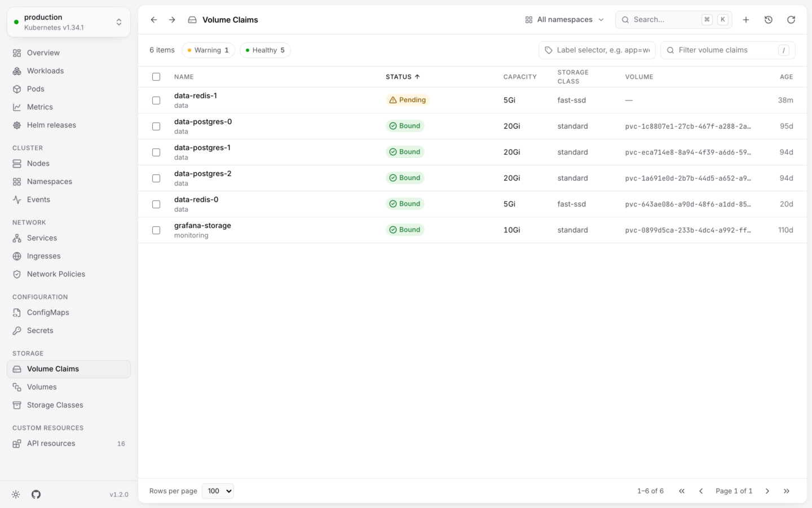The width and height of the screenshot is (812, 508).
Task: Click the Filter volume claims field
Action: click(728, 50)
